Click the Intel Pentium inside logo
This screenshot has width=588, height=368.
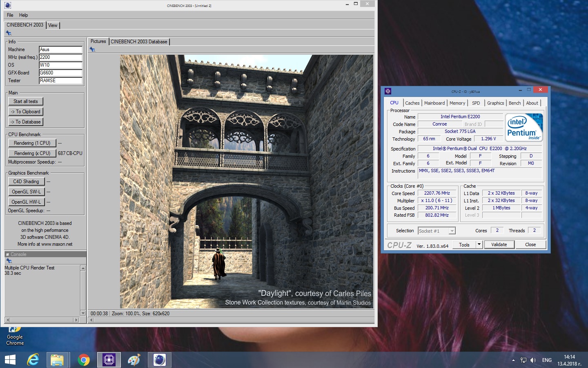point(524,128)
